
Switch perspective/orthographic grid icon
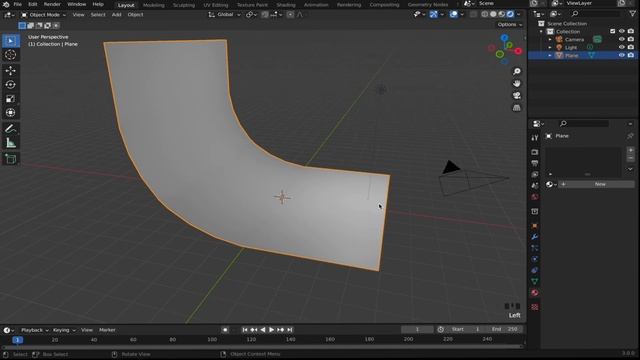[x=517, y=108]
